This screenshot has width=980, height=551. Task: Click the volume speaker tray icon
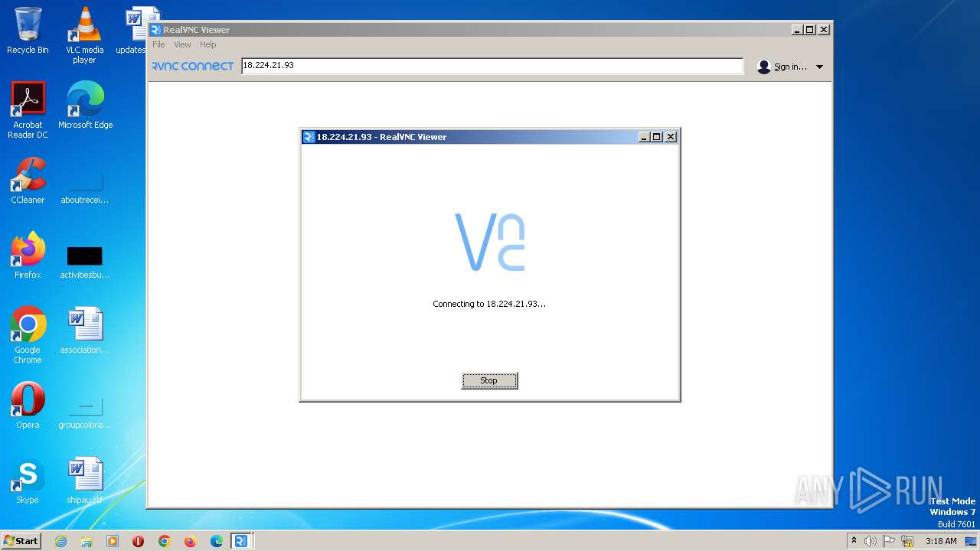point(870,541)
